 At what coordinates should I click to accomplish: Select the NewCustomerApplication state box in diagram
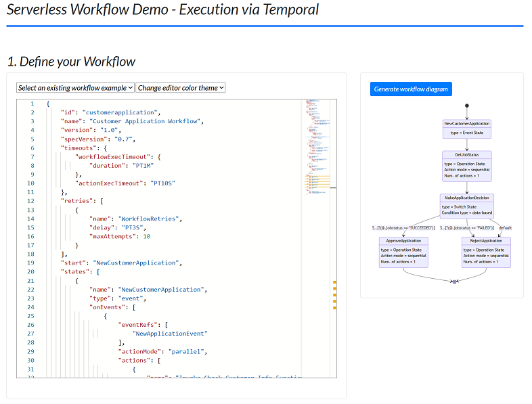coord(467,128)
